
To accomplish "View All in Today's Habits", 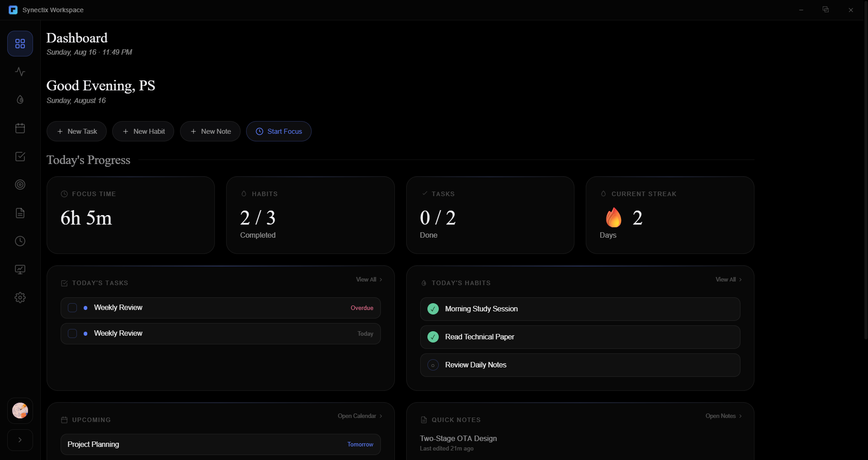I will point(729,280).
